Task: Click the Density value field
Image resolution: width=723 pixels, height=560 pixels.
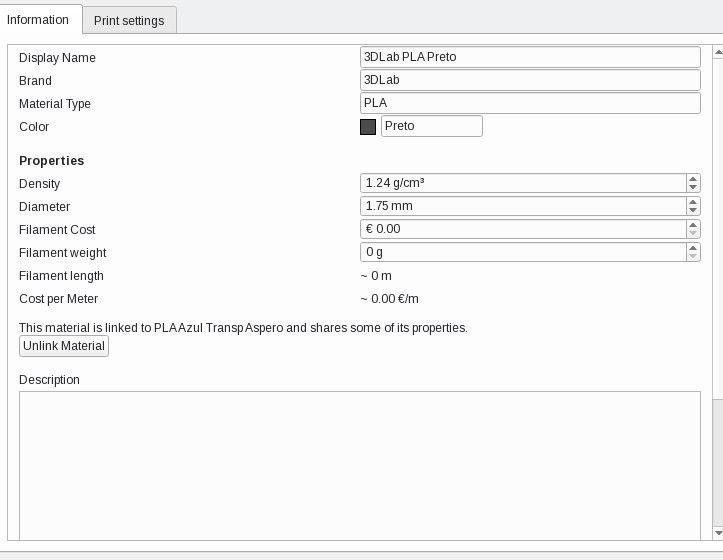Action: (x=523, y=183)
